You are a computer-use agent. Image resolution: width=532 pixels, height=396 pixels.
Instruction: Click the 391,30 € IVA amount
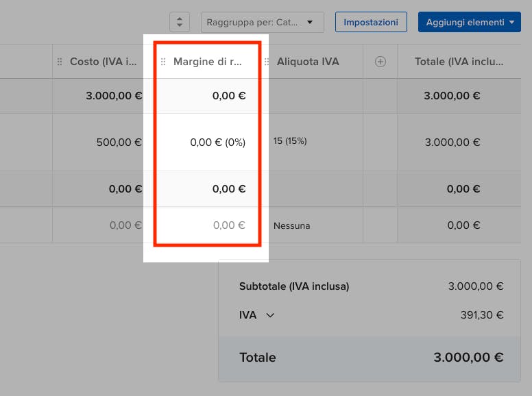[x=481, y=315]
